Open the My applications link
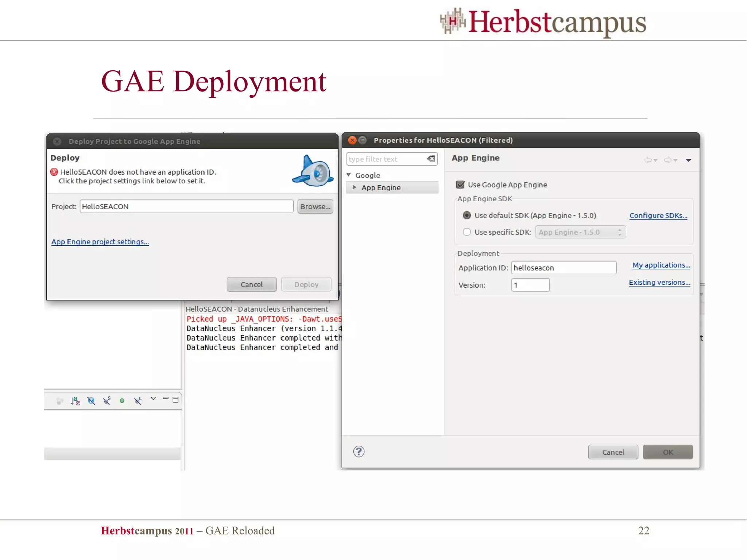This screenshot has height=560, width=747. (661, 265)
